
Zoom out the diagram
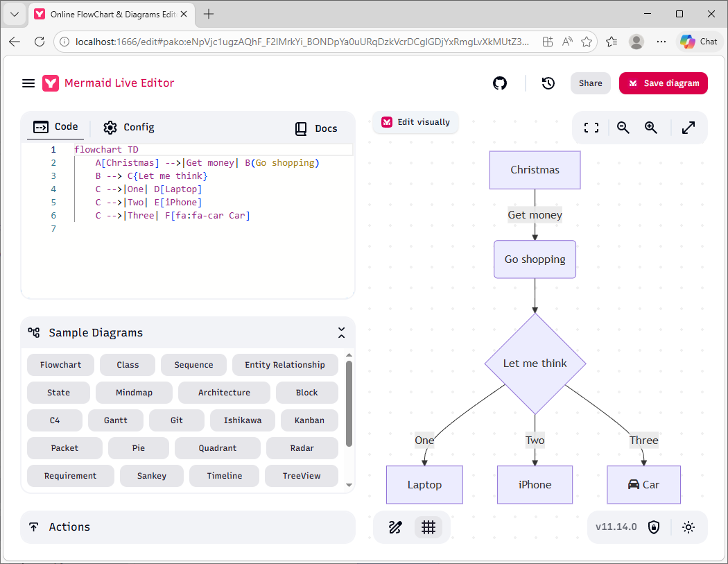[623, 128]
